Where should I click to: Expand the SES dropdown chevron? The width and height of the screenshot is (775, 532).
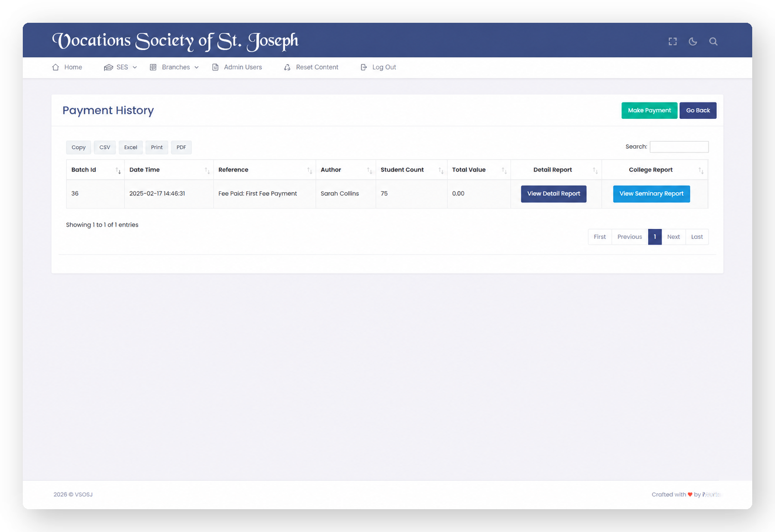(135, 67)
